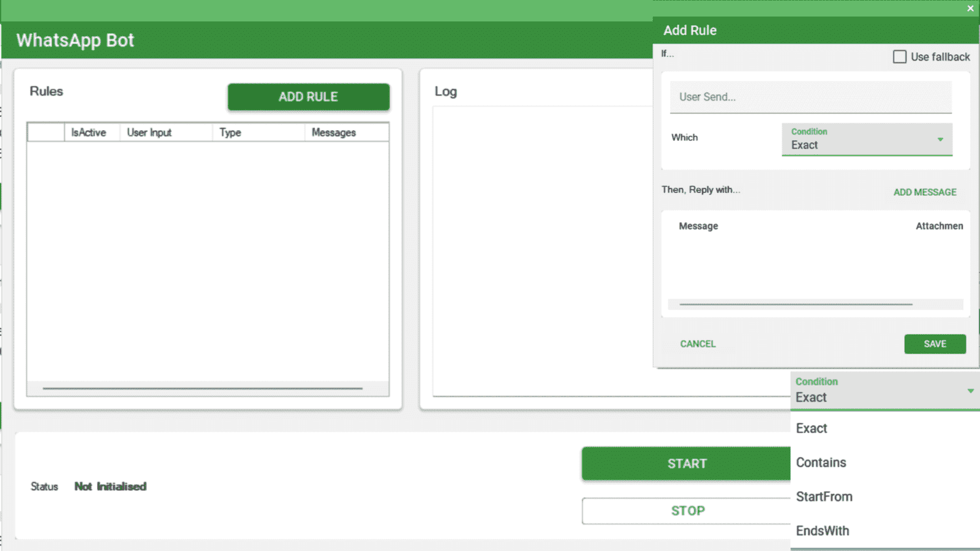Sort by User Input column header
The height and width of the screenshot is (551, 980).
149,132
